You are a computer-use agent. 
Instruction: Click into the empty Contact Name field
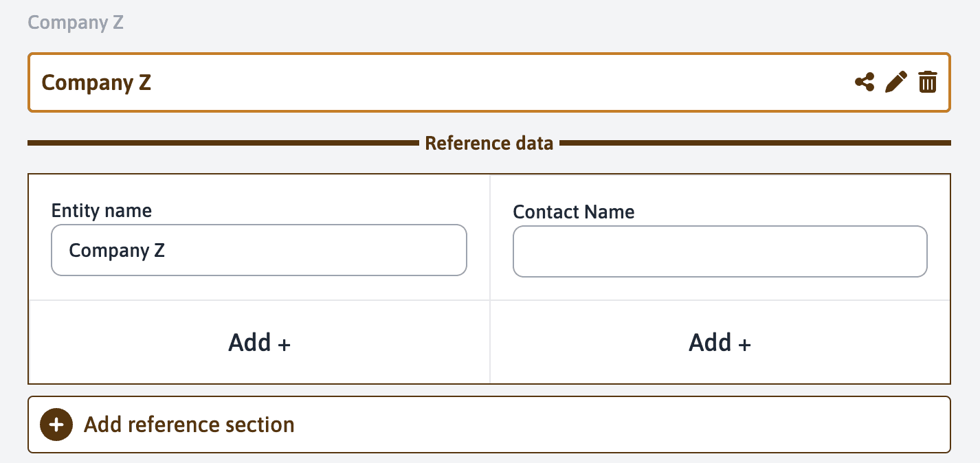(720, 251)
